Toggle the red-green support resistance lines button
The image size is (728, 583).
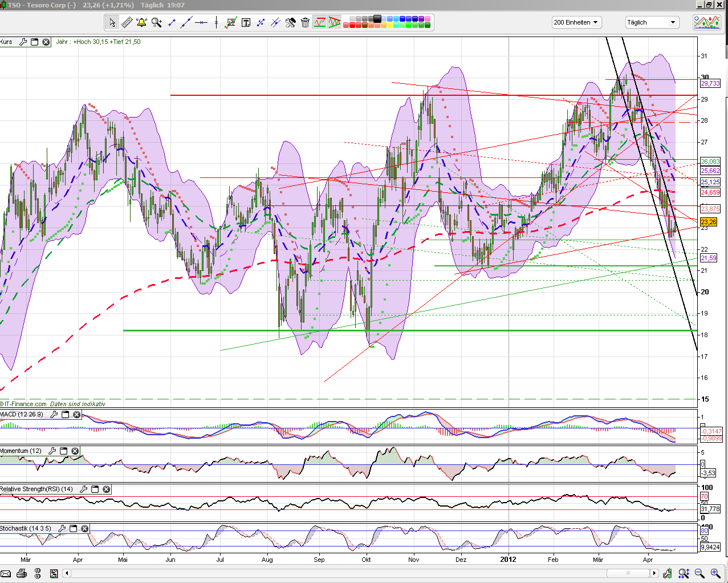tap(320, 23)
